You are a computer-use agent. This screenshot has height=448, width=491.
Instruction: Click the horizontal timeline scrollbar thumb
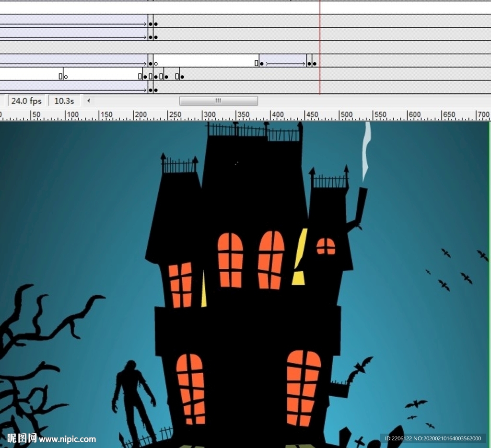(219, 101)
